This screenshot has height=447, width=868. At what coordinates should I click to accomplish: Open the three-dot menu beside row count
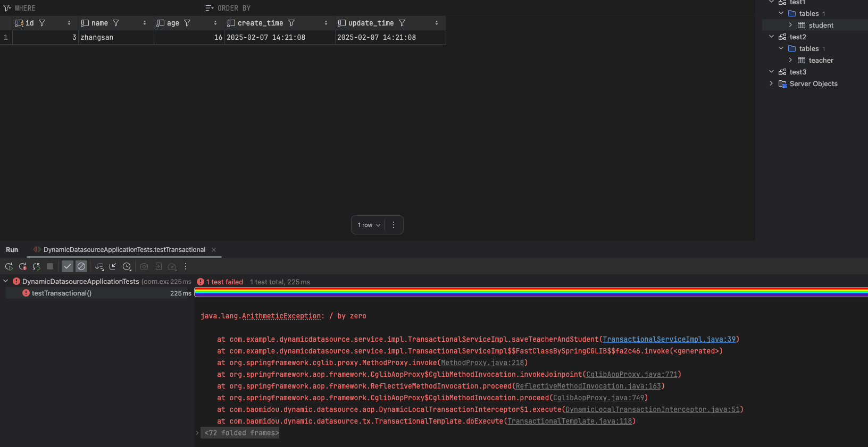394,225
